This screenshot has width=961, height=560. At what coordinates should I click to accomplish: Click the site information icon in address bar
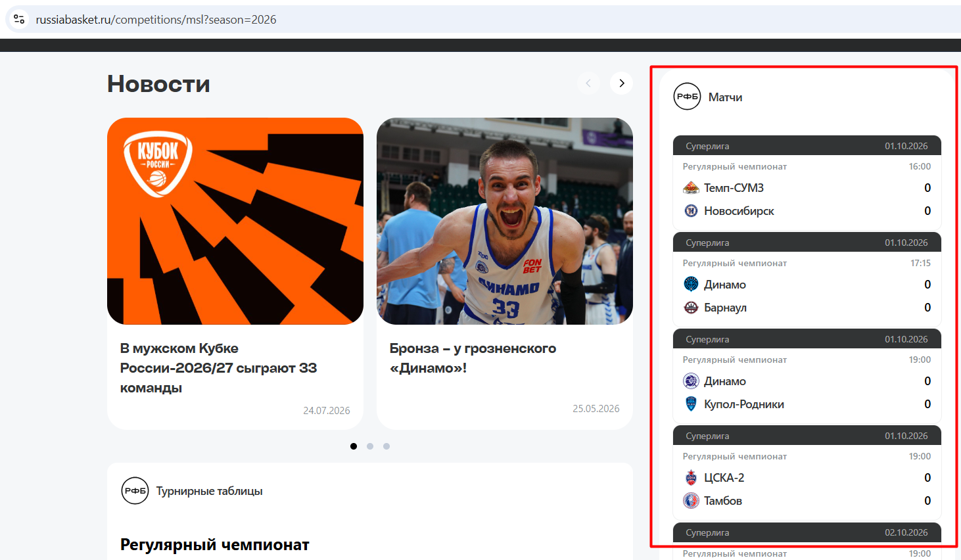coord(19,19)
